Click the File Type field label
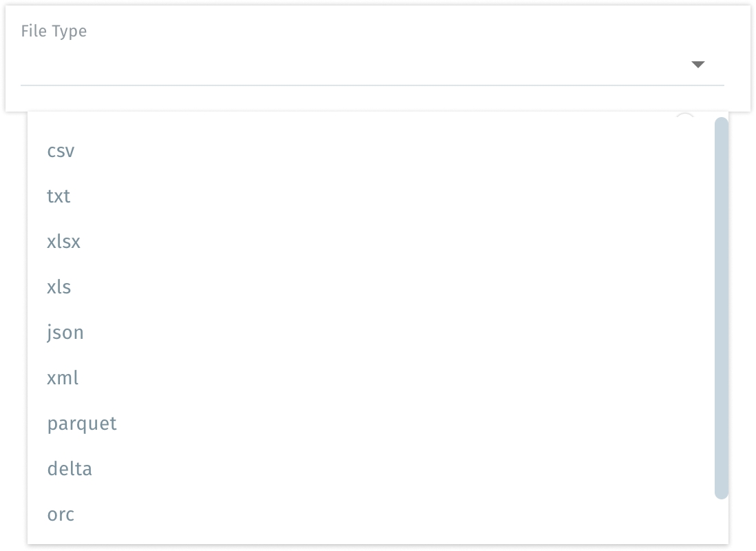The height and width of the screenshot is (551, 756). pos(54,31)
